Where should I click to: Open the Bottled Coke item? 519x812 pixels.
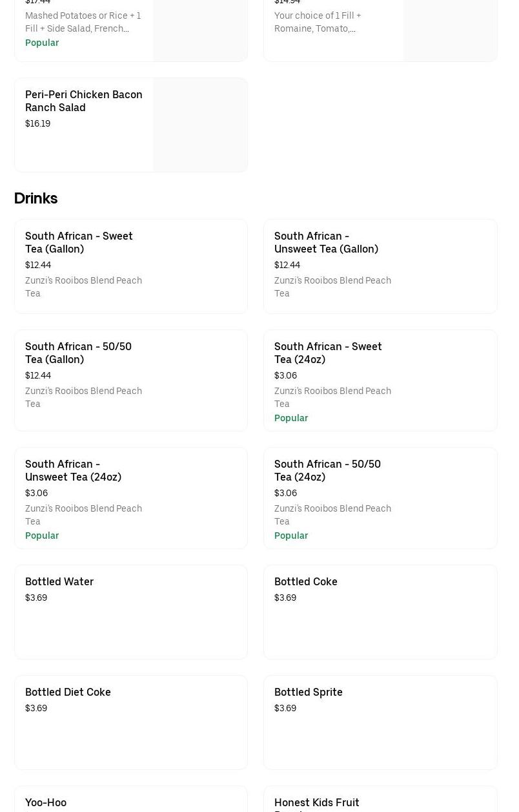pos(306,581)
